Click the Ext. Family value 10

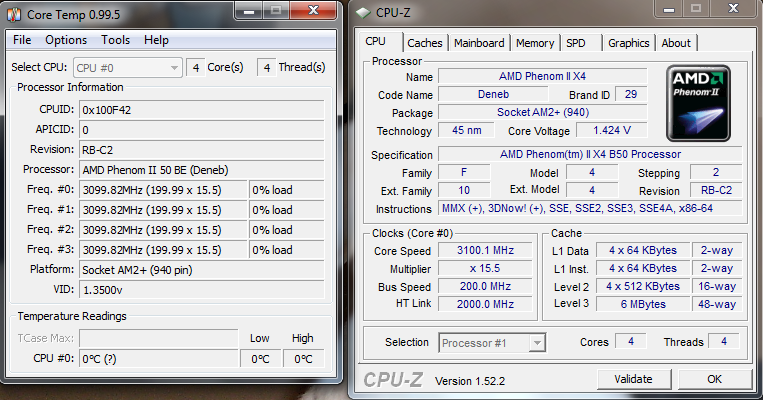[464, 190]
